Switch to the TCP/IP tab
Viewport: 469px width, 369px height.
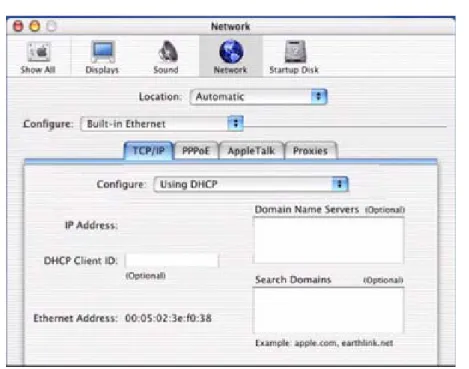pos(149,151)
